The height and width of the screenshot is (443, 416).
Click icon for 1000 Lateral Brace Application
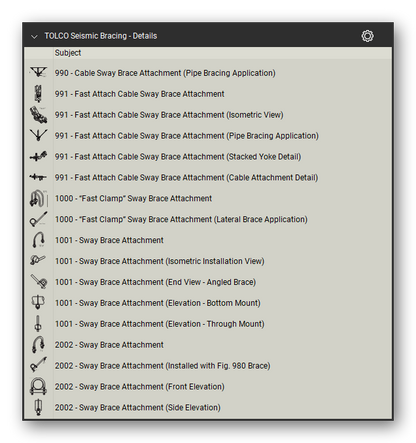[38, 219]
